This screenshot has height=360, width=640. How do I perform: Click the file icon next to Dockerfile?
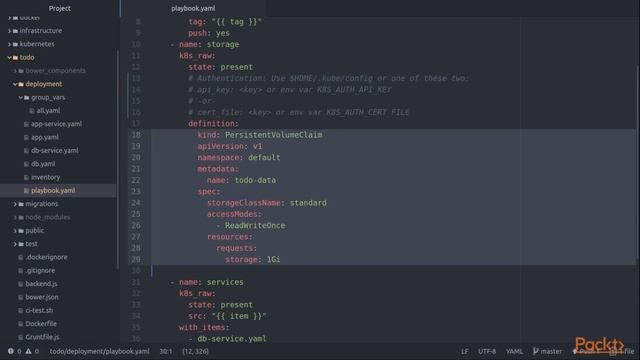[x=20, y=324]
